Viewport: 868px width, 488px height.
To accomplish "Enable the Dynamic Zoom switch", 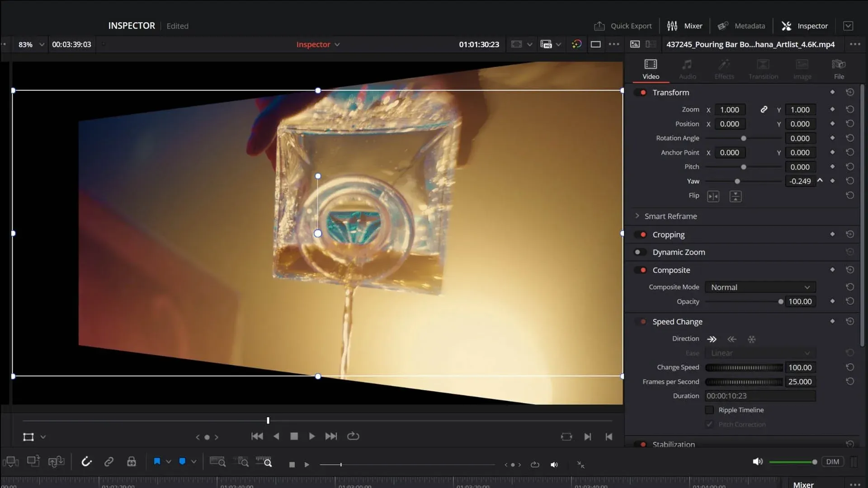I will tap(640, 252).
